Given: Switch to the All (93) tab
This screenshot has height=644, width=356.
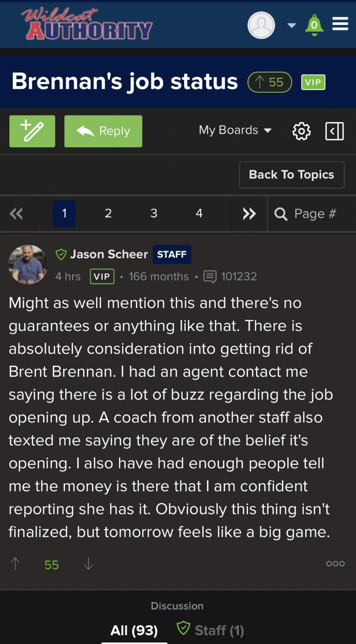Looking at the screenshot, I should [134, 630].
